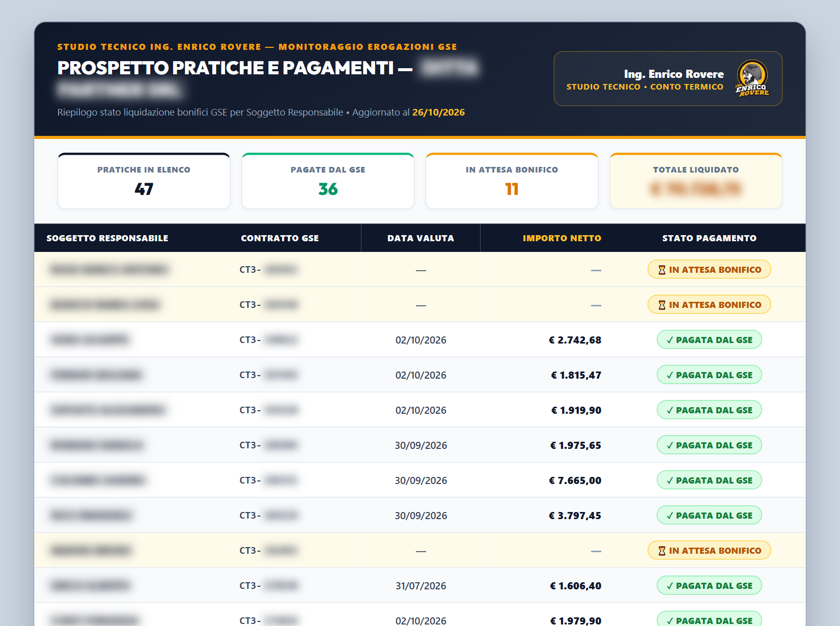Select the 'Stato Pagamento' column header
The width and height of the screenshot is (840, 626).
coord(709,238)
